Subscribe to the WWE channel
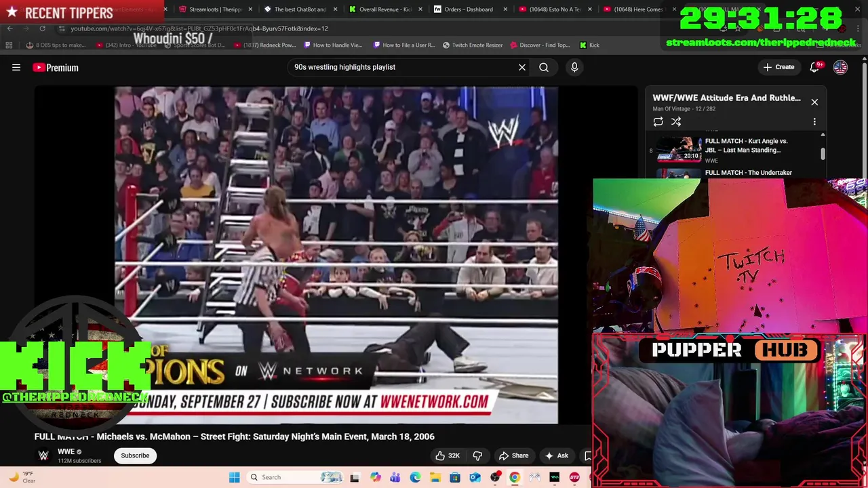This screenshot has width=868, height=488. pyautogui.click(x=135, y=455)
